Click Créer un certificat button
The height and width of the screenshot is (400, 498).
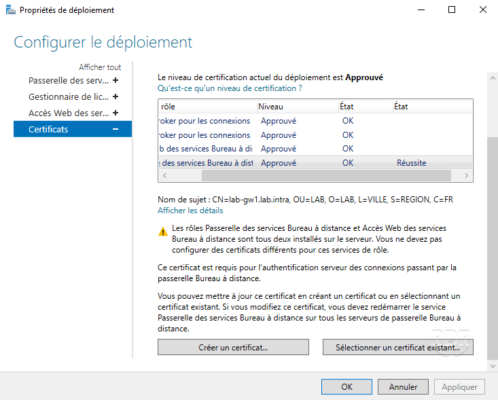coord(233,347)
